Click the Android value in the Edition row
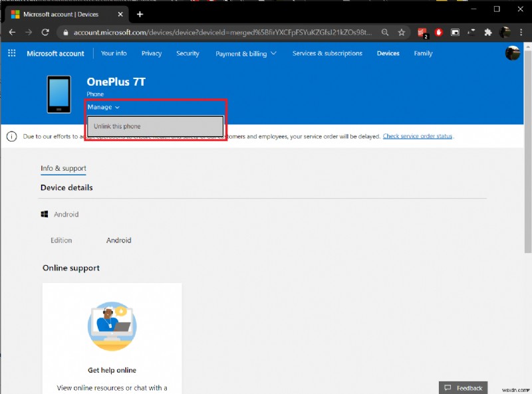Viewport: 532px width, 394px height. point(119,240)
